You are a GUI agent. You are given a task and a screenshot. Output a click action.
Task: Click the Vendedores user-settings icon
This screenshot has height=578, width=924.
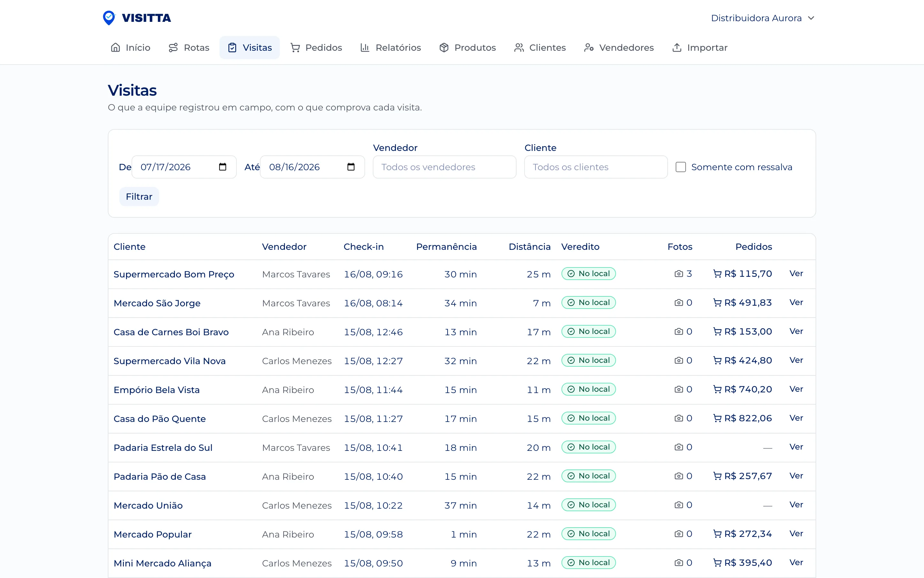pos(589,48)
